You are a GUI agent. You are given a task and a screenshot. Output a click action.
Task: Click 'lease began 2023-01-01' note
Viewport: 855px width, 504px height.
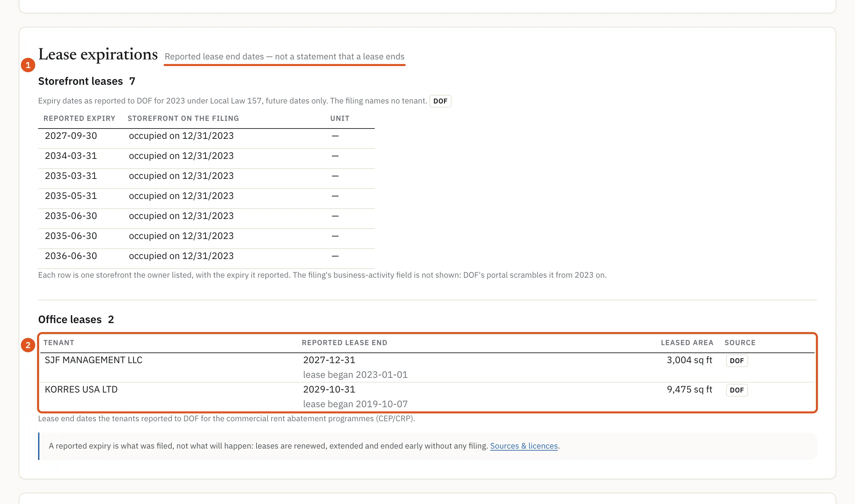tap(355, 374)
